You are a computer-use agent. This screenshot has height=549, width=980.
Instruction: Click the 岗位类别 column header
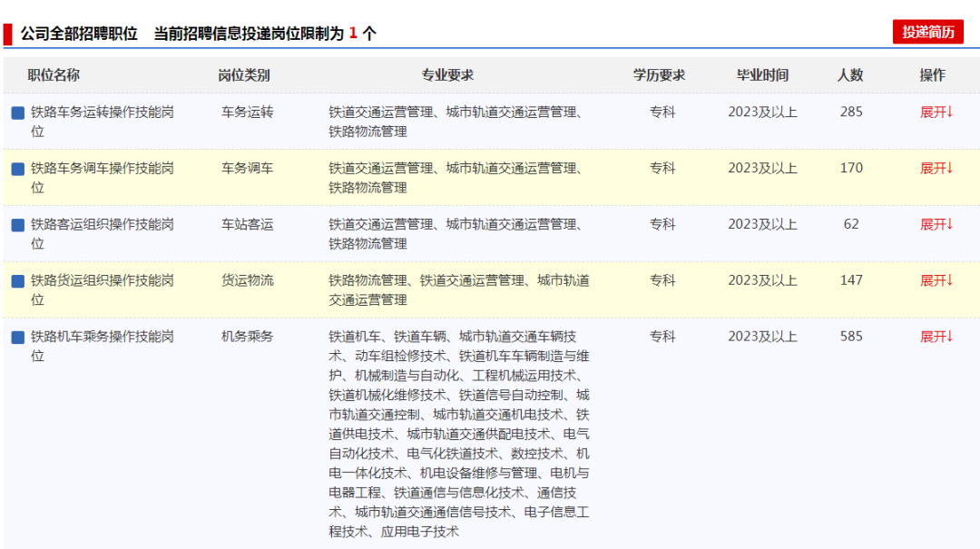click(x=244, y=75)
